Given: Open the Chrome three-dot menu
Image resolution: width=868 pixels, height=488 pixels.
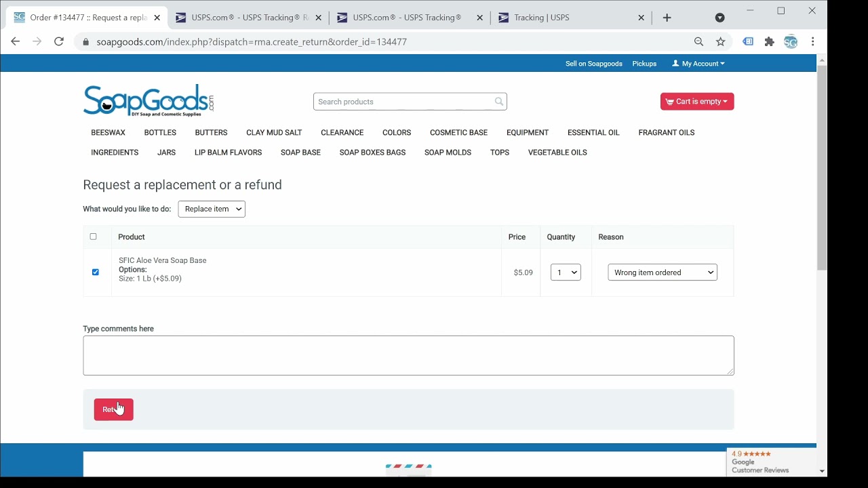Looking at the screenshot, I should 813,42.
